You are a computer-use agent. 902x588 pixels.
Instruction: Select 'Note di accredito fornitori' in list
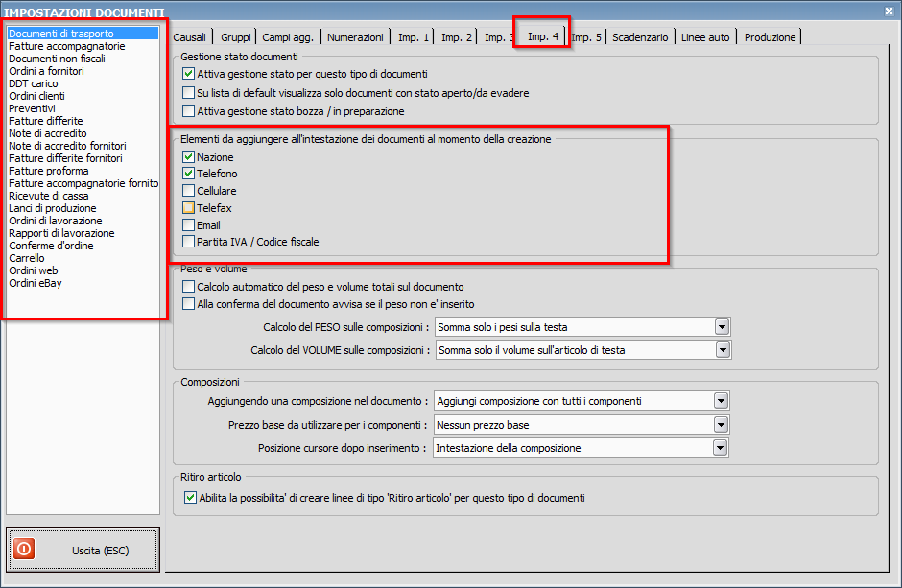pyautogui.click(x=83, y=146)
